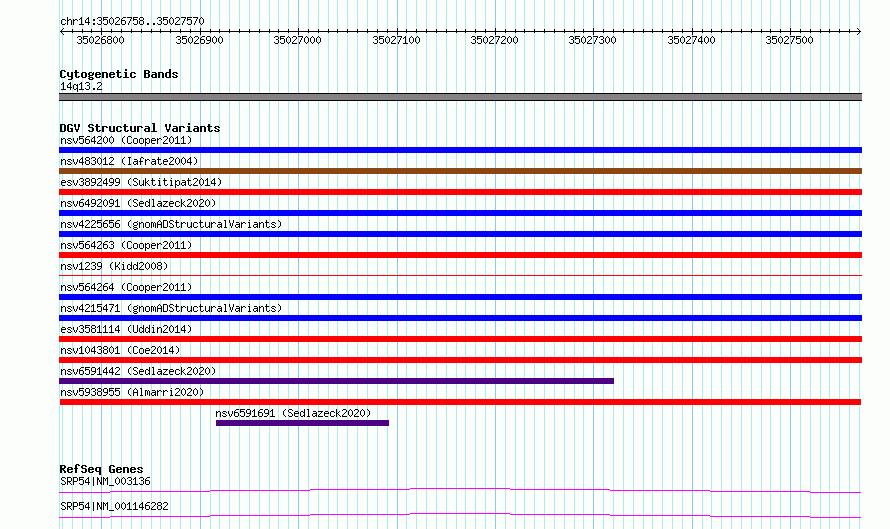Open variant esv3892499 (Suktitipat2014) label

point(141,182)
